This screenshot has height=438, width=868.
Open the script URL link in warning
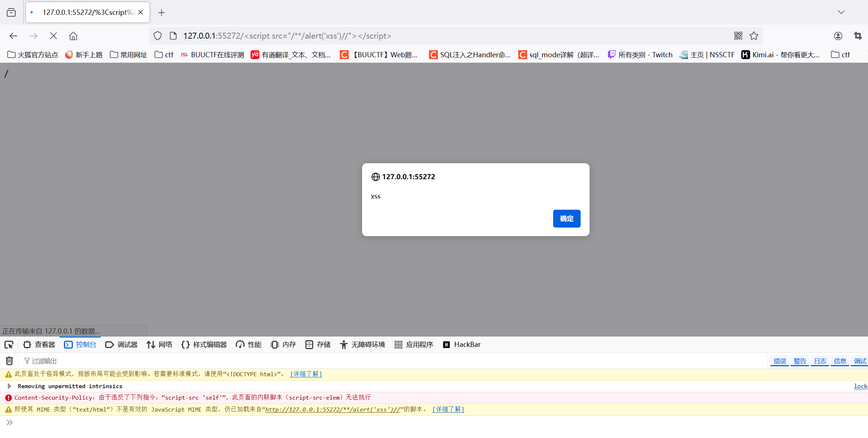pyautogui.click(x=332, y=409)
